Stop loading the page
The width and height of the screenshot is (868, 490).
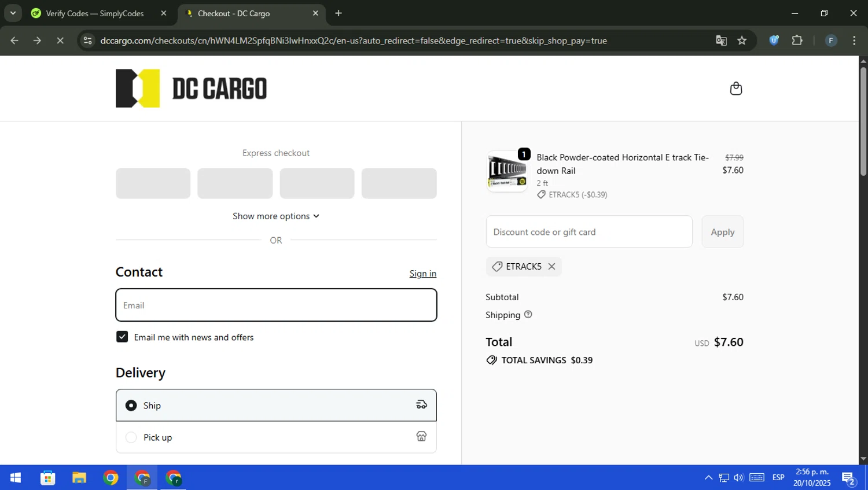(x=60, y=40)
